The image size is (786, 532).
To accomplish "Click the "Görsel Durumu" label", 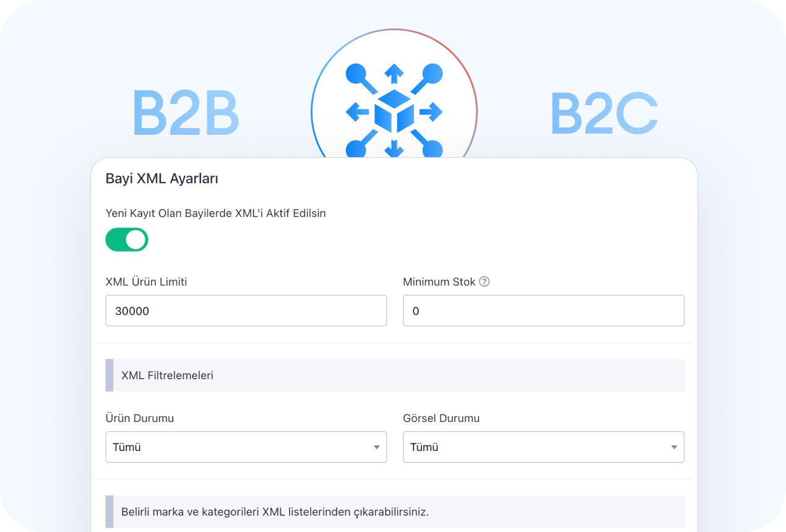I will (x=441, y=418).
